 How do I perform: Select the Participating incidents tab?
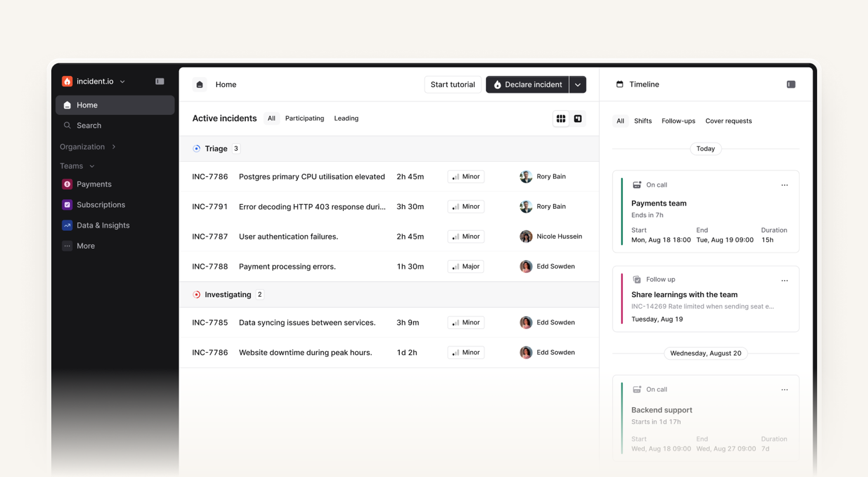[x=304, y=118]
